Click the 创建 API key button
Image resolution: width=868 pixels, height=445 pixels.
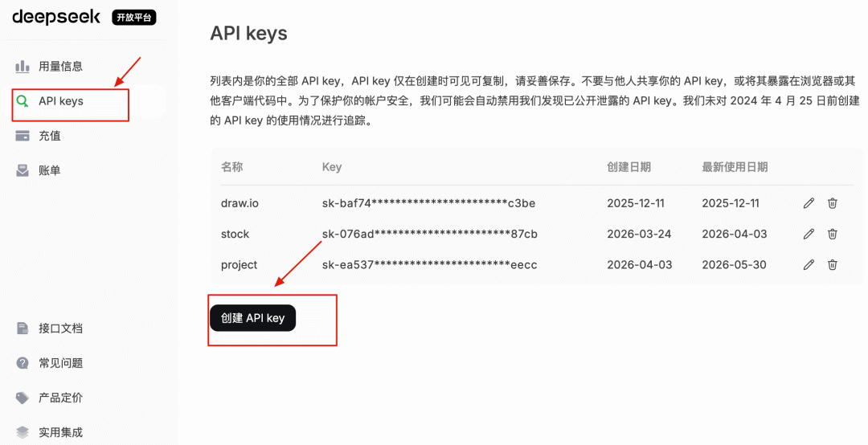[x=253, y=318]
